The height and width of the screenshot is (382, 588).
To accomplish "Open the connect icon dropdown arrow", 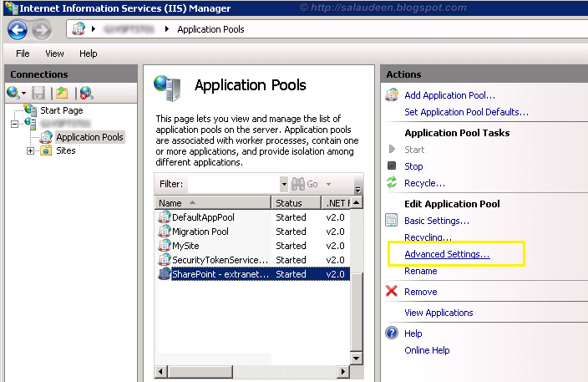I will coord(23,93).
